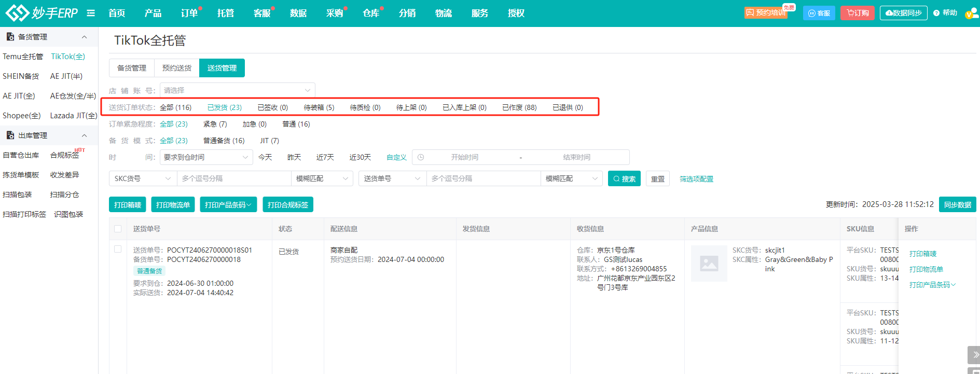The height and width of the screenshot is (374, 980).
Task: Switch to the 备货管理 tab
Action: tap(132, 68)
